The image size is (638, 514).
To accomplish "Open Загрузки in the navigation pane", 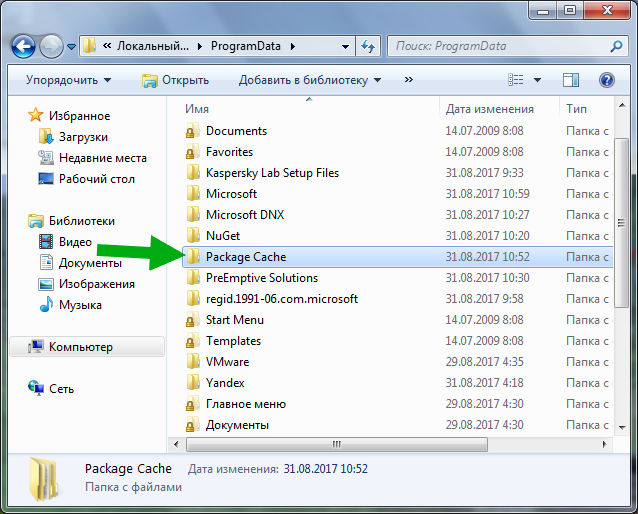I will coord(73,137).
